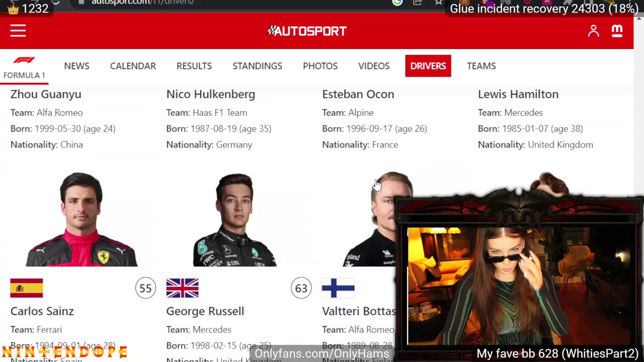Image resolution: width=644 pixels, height=362 pixels.
Task: Click 'Born: 1996-09-17 (age 26)' text
Action: point(375,129)
